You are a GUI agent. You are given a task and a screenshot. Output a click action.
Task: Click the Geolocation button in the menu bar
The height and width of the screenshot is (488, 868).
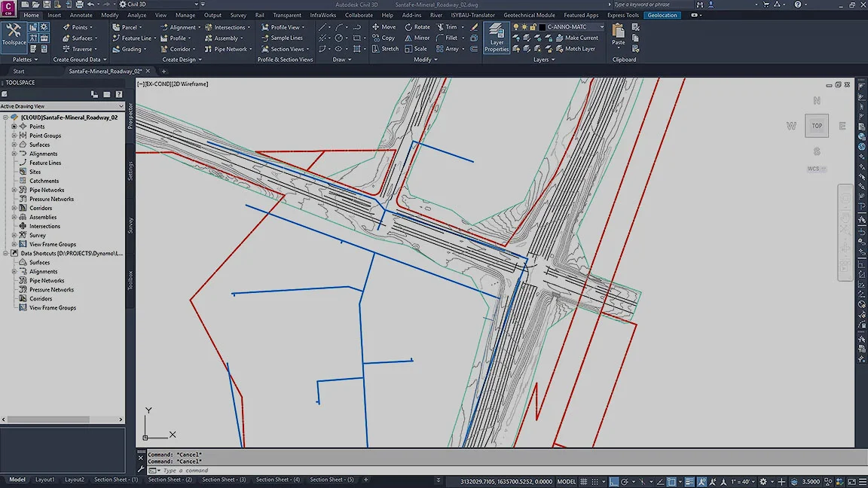[x=662, y=14]
